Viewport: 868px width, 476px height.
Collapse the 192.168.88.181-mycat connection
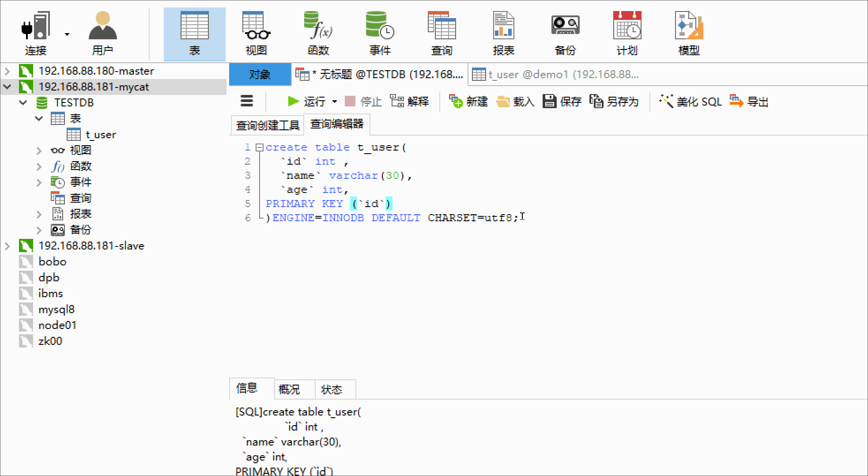pyautogui.click(x=8, y=87)
